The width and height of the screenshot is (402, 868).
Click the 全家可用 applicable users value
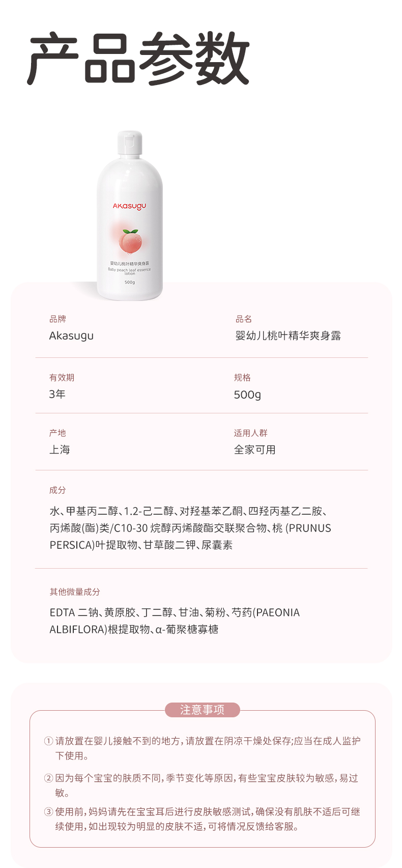[254, 450]
